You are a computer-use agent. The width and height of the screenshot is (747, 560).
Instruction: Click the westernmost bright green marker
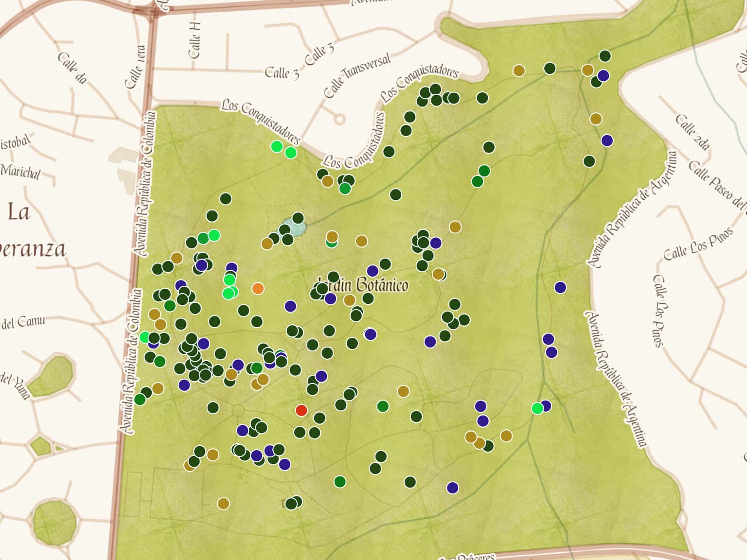coord(145,337)
